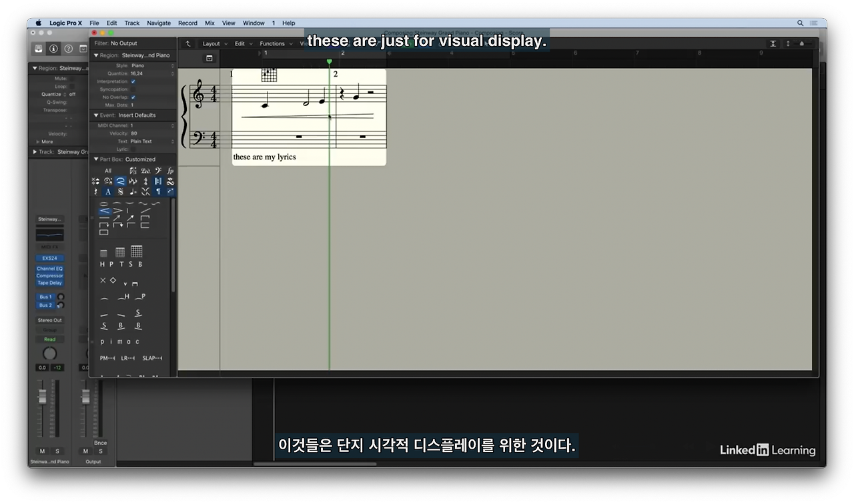Open the Quantize 16,24 dropdown
Viewport: 854px width, 504px height.
(x=152, y=74)
